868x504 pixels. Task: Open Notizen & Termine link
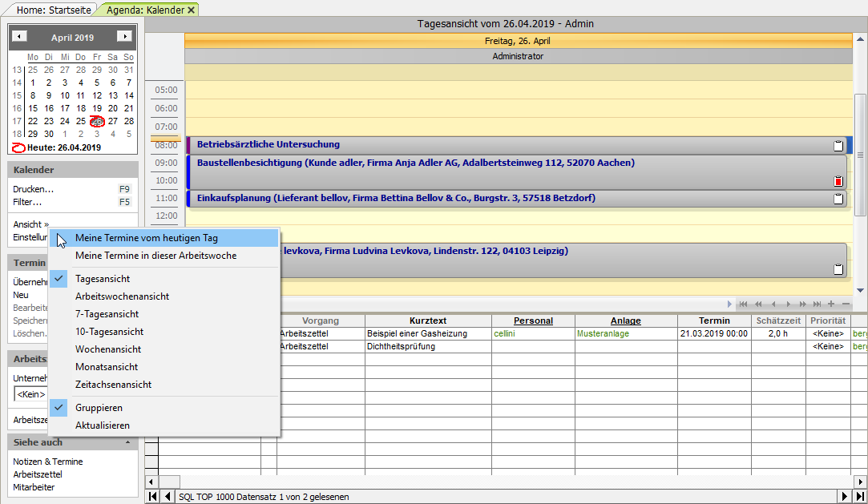[x=47, y=462]
